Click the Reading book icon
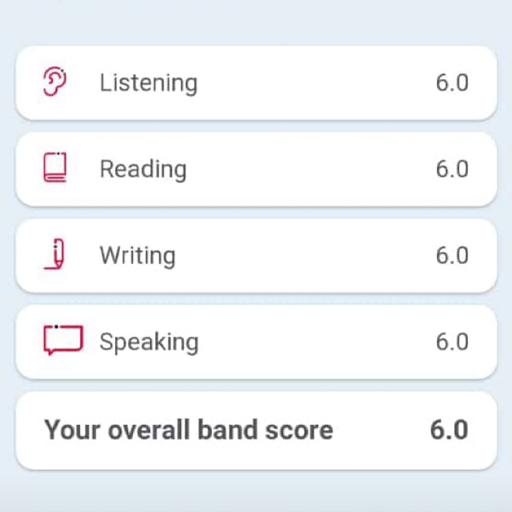512x512 pixels. click(55, 167)
